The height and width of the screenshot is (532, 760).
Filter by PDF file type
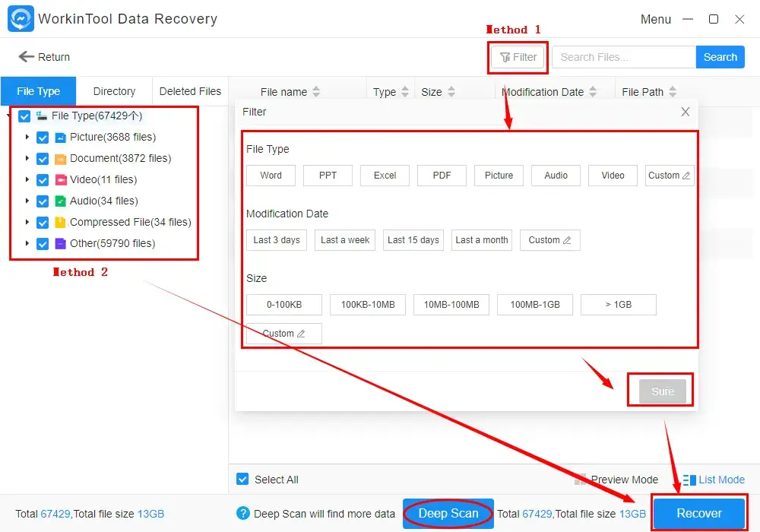(442, 176)
